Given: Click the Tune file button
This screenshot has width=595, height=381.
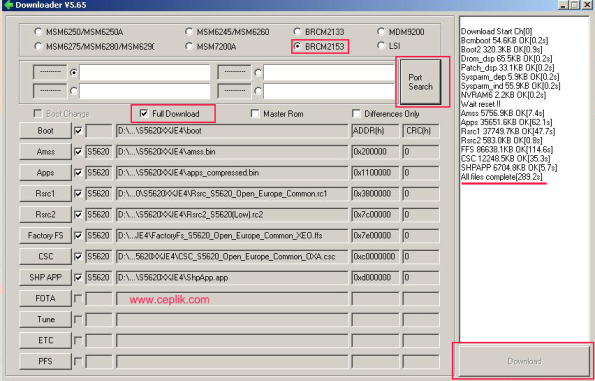Looking at the screenshot, I should 45,320.
